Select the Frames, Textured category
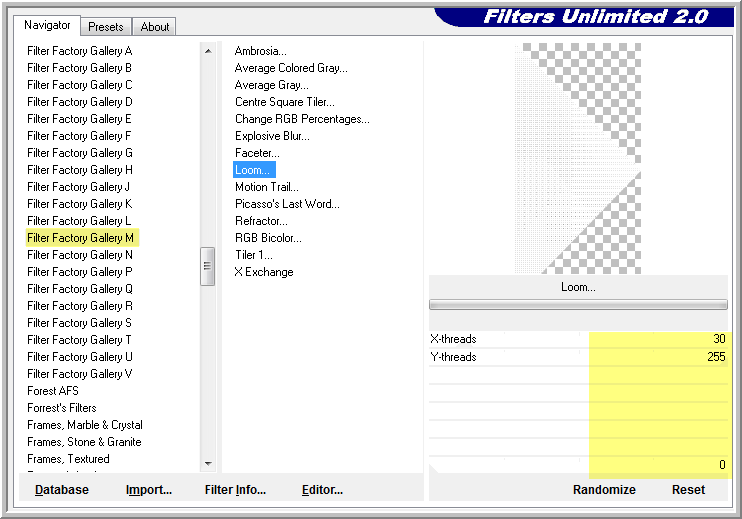 (68, 459)
